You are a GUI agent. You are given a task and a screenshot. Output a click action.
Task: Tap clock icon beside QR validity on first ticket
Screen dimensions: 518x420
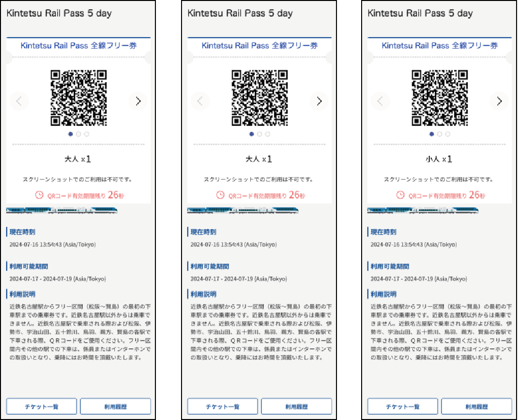(x=39, y=195)
